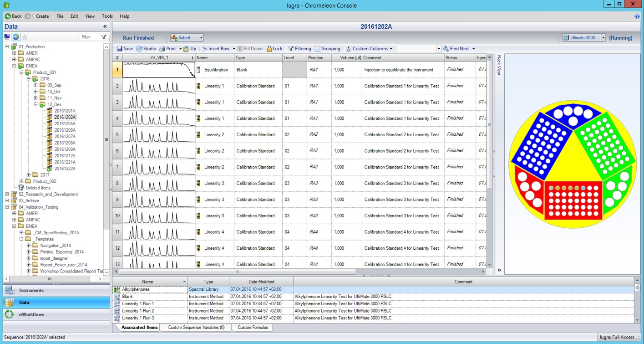Toggle Filtering in the injection list
The image size is (644, 344).
pos(299,49)
